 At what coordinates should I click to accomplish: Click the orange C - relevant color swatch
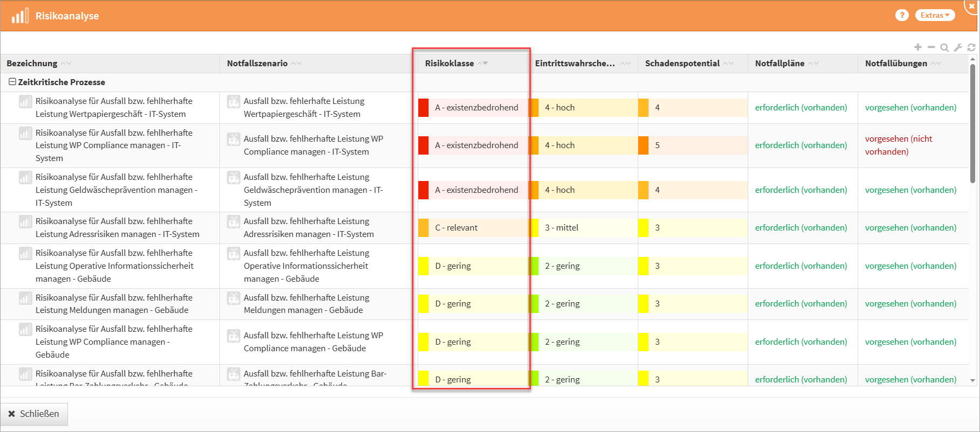tap(424, 228)
